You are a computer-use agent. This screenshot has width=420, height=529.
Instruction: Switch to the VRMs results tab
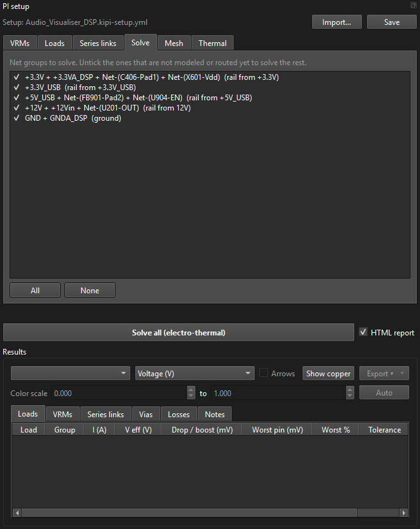pos(63,414)
